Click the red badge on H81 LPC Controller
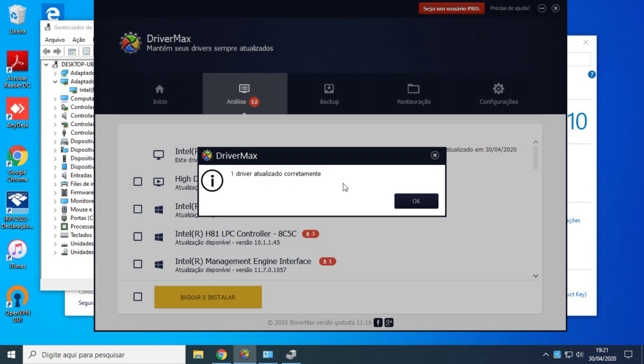The image size is (644, 364). click(x=311, y=234)
